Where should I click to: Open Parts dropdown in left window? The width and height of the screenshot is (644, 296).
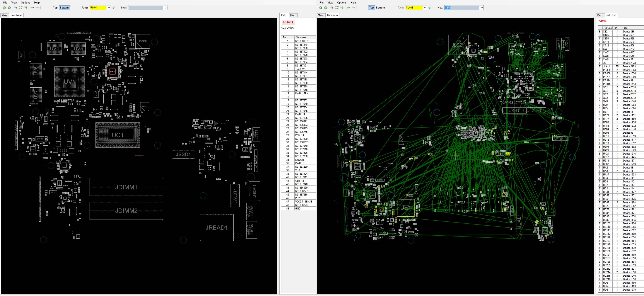[109, 8]
